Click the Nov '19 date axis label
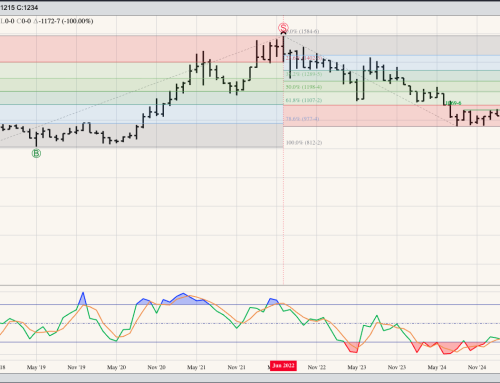 pyautogui.click(x=76, y=367)
